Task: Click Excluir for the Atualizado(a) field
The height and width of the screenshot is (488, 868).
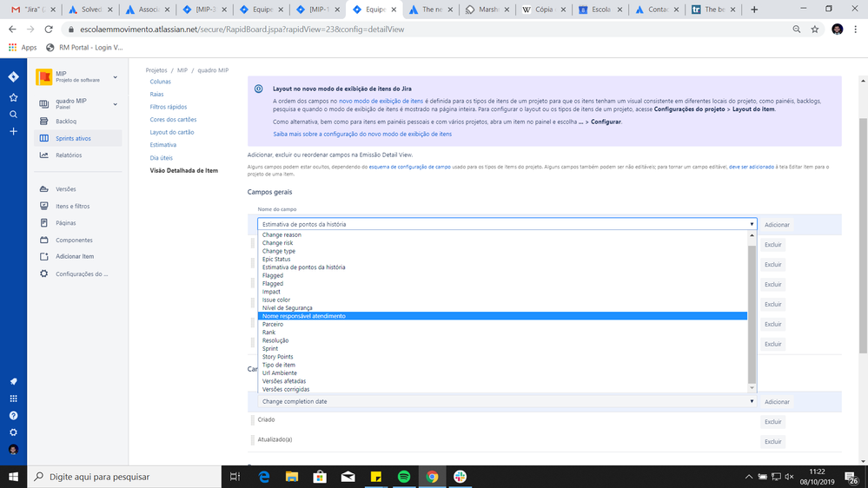Action: 772,442
